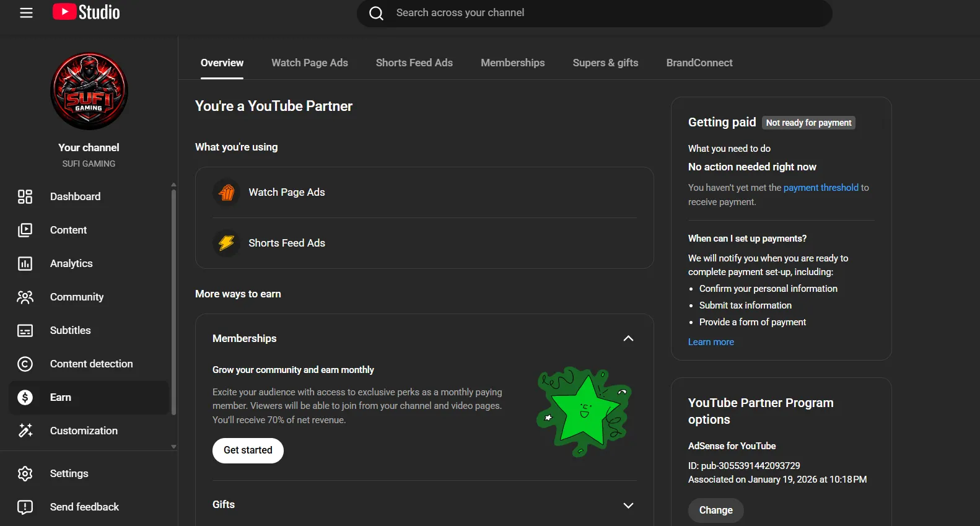Screen dimensions: 980x526
Task: Click the Getting paid heading
Action: pyautogui.click(x=722, y=122)
